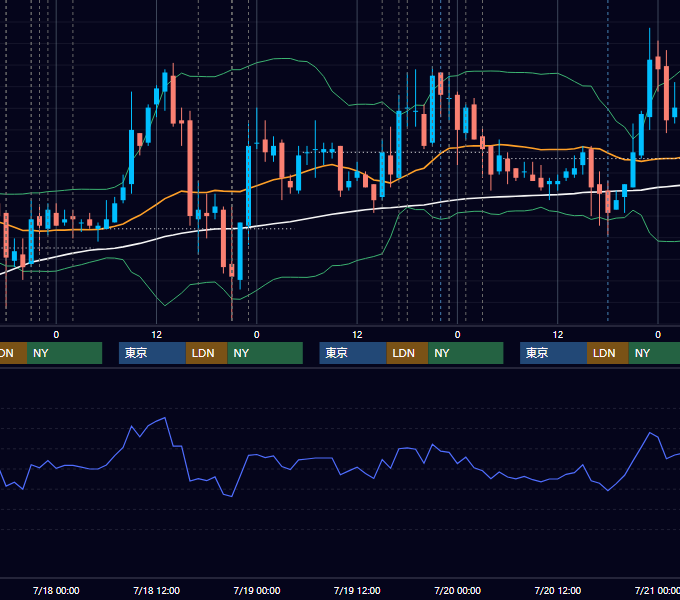
Task: Select the 東京 session block on 7/19
Action: (353, 353)
